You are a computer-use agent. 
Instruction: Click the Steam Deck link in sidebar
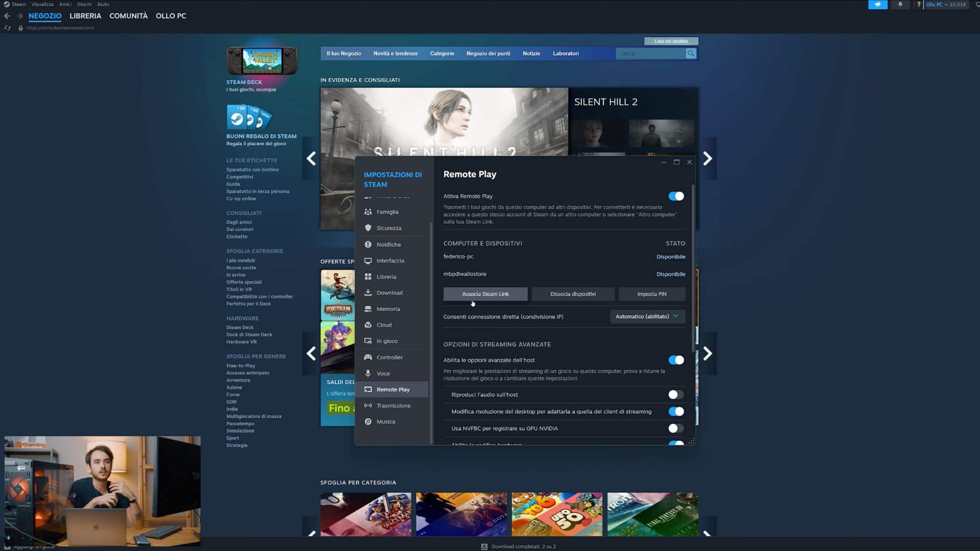(x=240, y=328)
